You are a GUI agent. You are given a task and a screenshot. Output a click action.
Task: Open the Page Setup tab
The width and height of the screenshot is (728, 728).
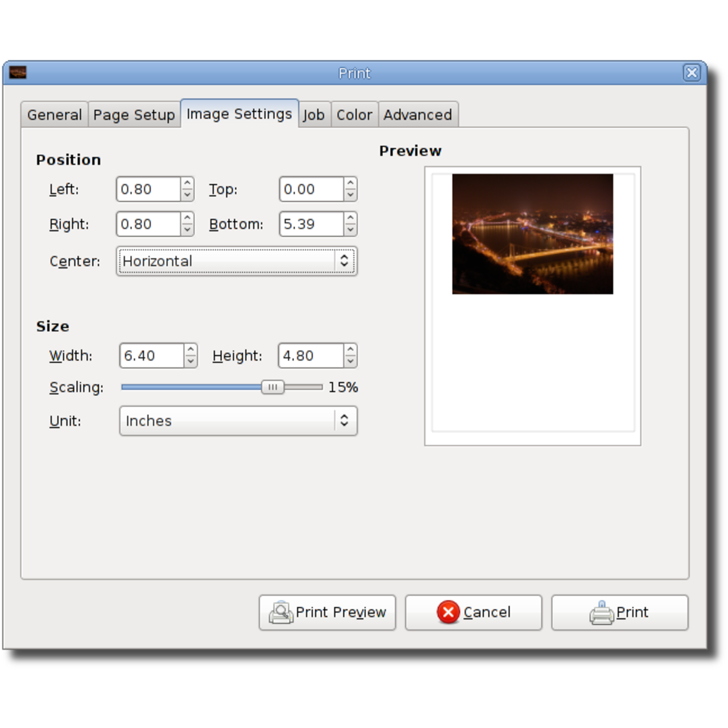pyautogui.click(x=134, y=114)
